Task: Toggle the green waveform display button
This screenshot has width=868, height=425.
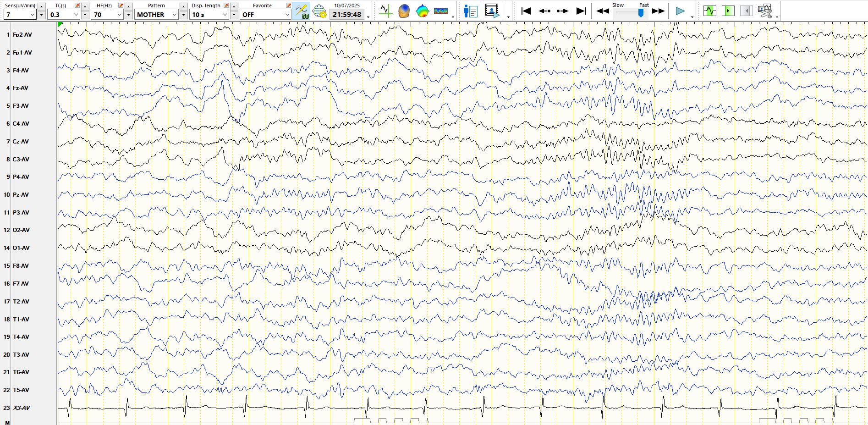Action: [709, 11]
